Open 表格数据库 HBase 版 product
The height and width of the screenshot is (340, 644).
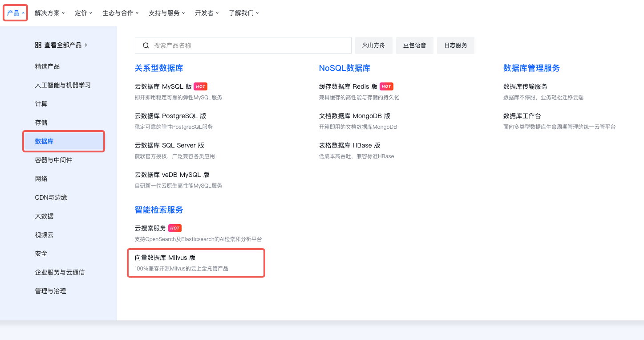tap(350, 145)
